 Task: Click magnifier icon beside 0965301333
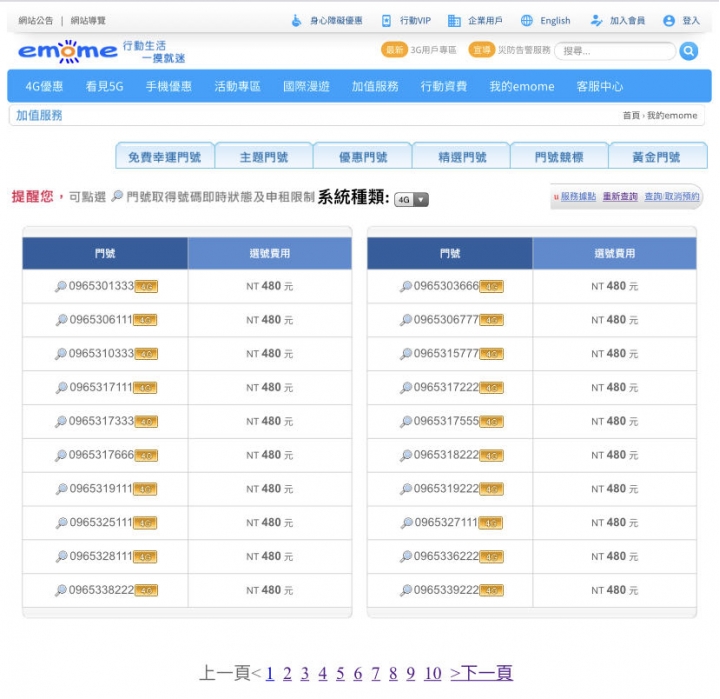[x=61, y=287]
